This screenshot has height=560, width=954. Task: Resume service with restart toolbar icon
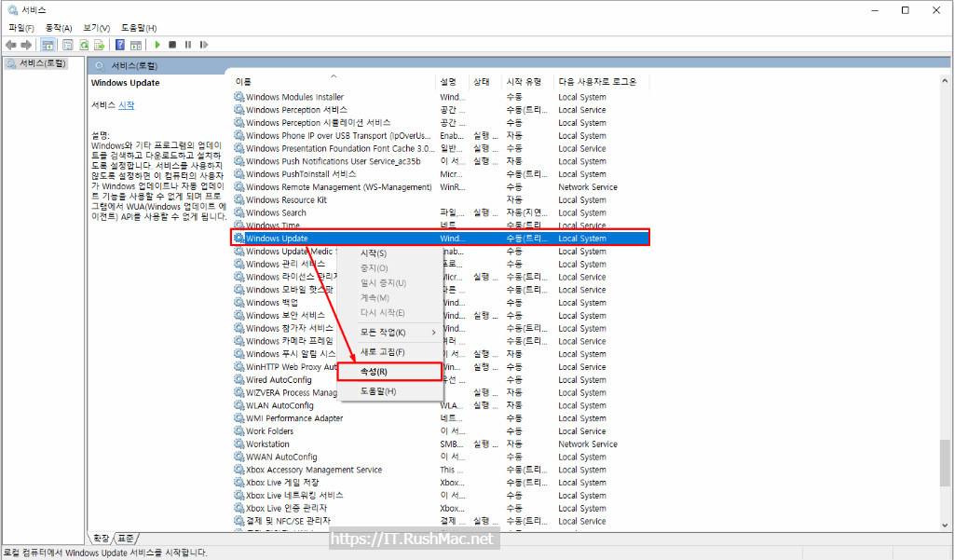(x=204, y=45)
